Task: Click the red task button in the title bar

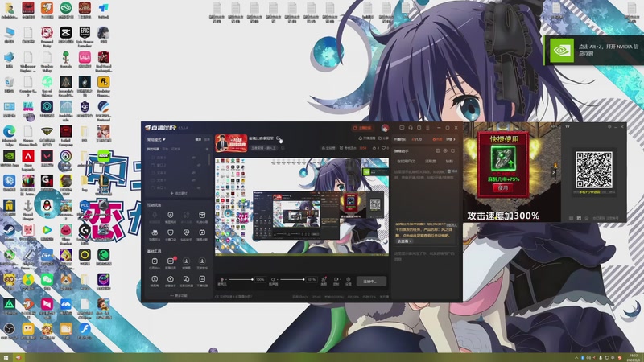Action: pyautogui.click(x=362, y=128)
